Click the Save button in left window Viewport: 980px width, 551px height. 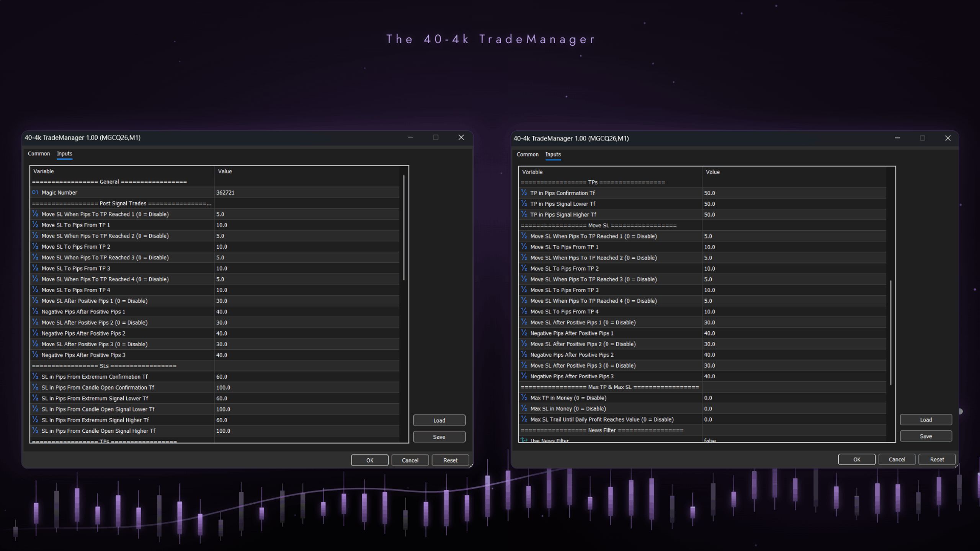point(439,437)
